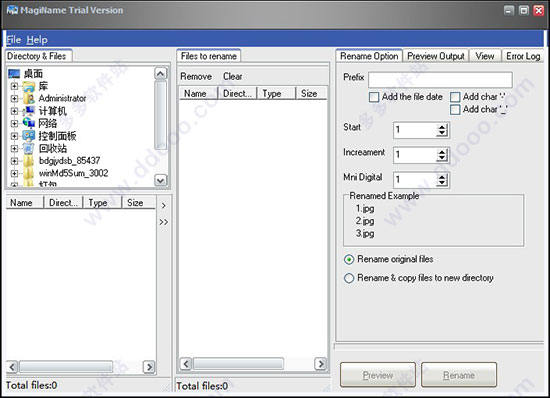Toggle the Add char '_' checkbox

click(455, 110)
